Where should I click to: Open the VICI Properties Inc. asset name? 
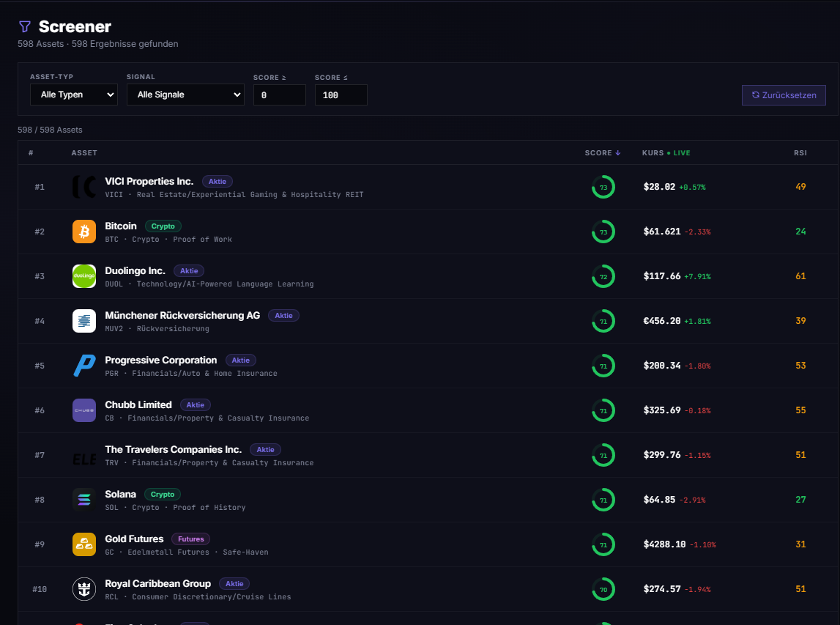pos(149,181)
